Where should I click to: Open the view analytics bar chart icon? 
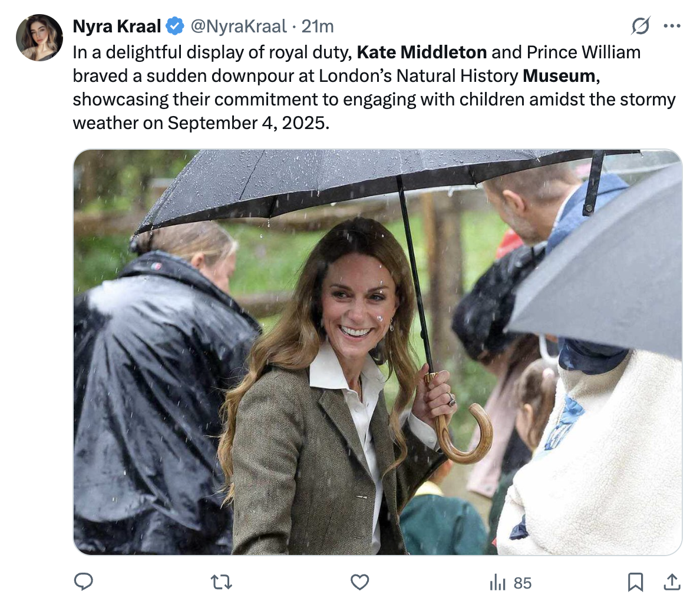click(498, 583)
